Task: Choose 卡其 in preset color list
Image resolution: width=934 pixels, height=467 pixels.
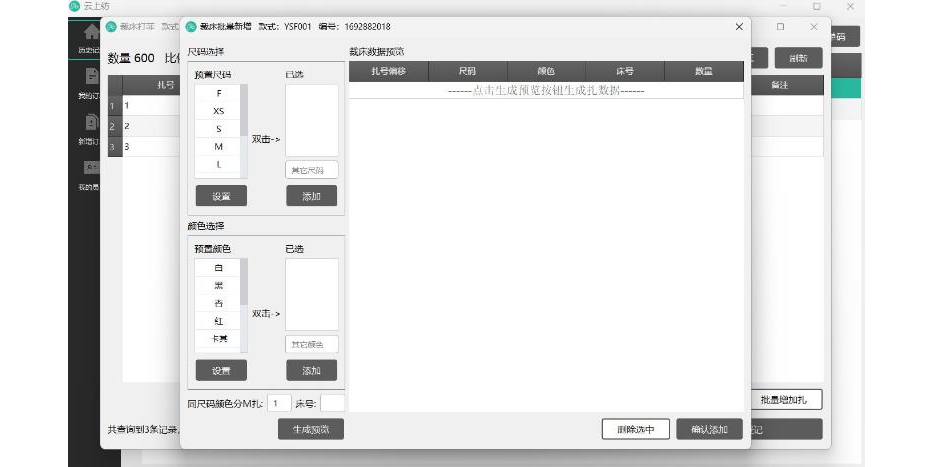Action: (219, 339)
